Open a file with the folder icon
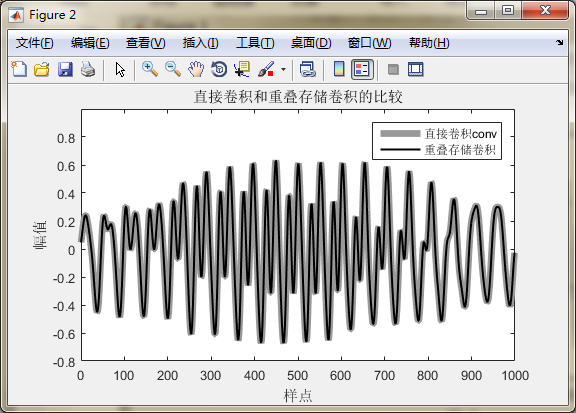This screenshot has height=413, width=576. pyautogui.click(x=42, y=69)
